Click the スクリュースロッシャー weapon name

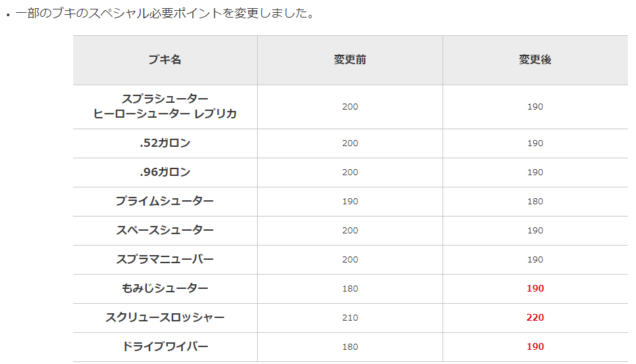point(164,318)
